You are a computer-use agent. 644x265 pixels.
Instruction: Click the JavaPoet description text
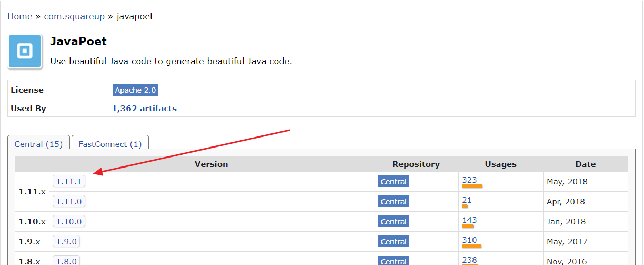tap(171, 61)
